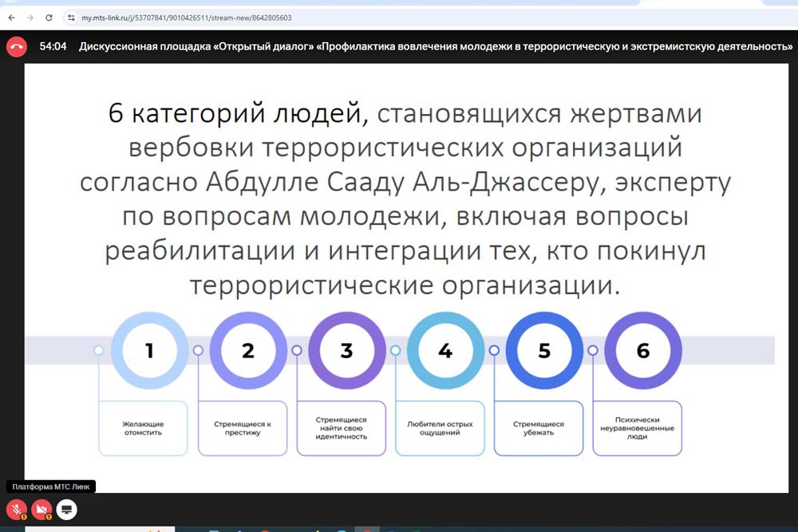This screenshot has width=798, height=532.
Task: Start screen sharing with monitor icon
Action: click(x=66, y=509)
